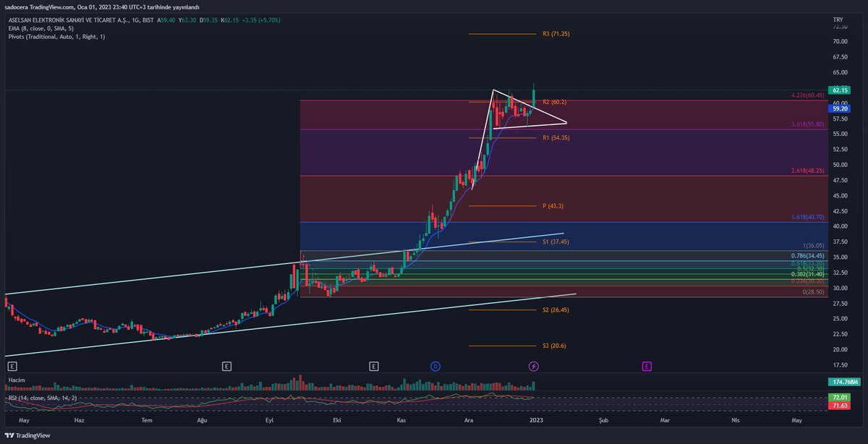Click the Haz month label on time axis
868x444 pixels.
[80, 419]
